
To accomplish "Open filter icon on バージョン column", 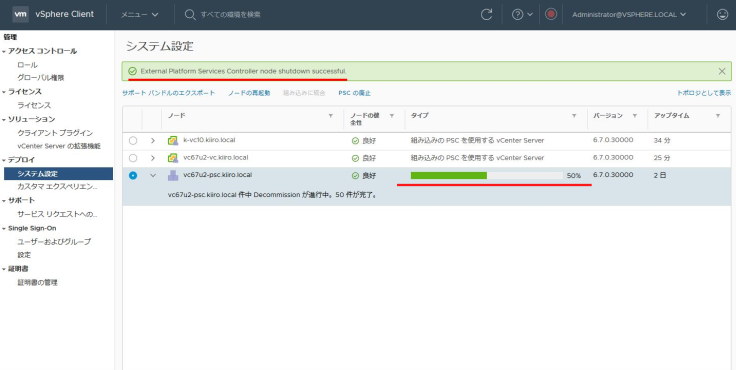I will (x=635, y=116).
